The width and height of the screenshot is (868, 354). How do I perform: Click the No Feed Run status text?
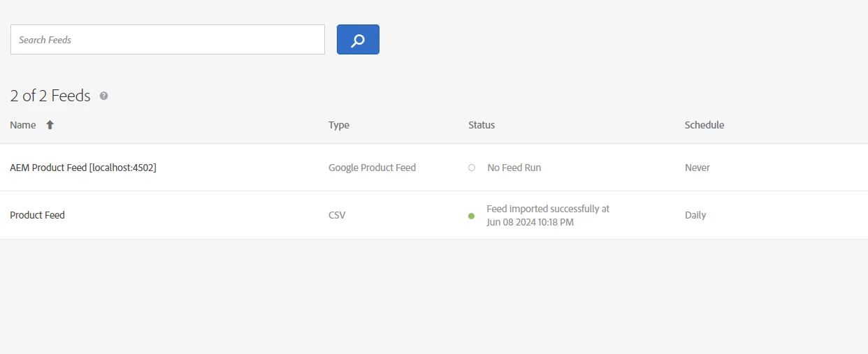click(514, 168)
